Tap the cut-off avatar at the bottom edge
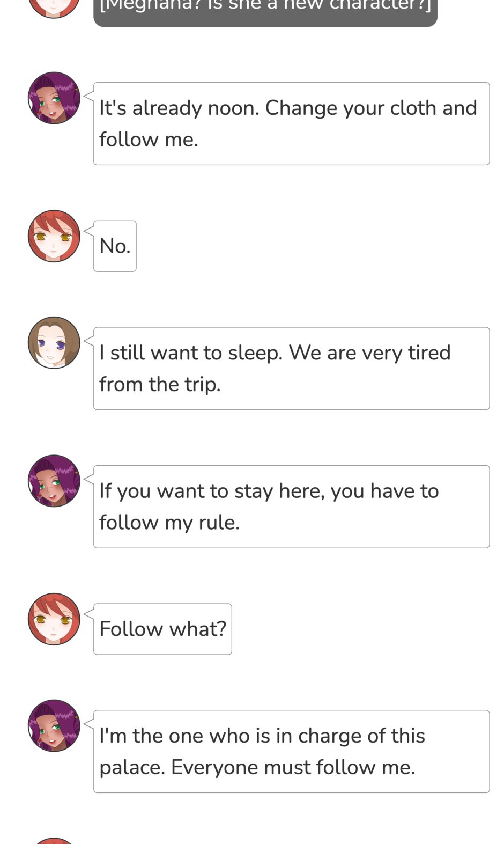This screenshot has width=504, height=844. (x=54, y=840)
